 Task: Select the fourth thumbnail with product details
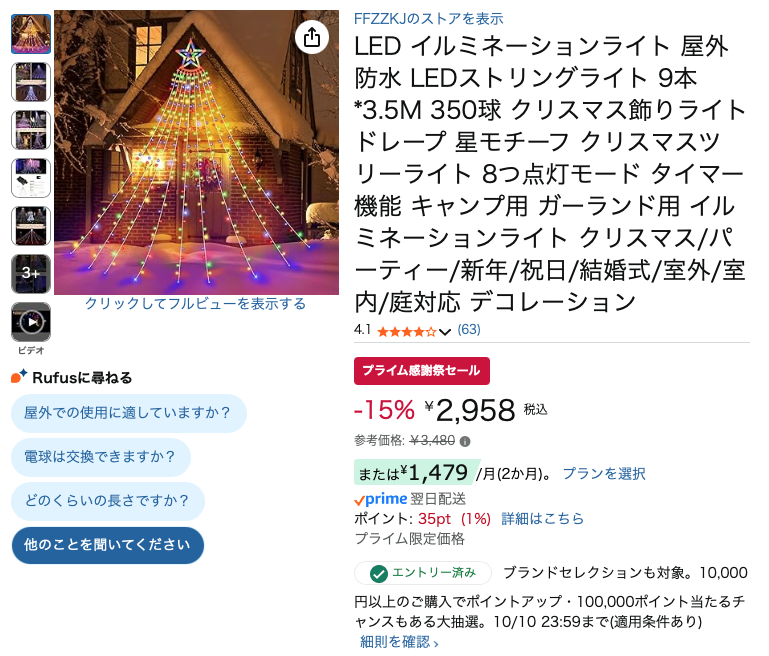31,178
